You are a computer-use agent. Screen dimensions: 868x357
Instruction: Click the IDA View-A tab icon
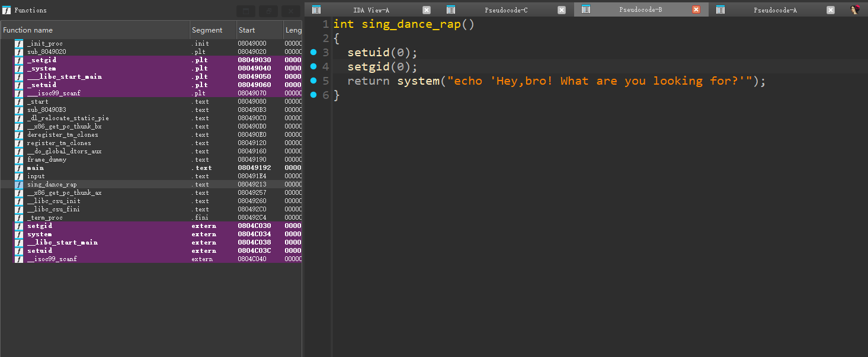click(x=316, y=10)
